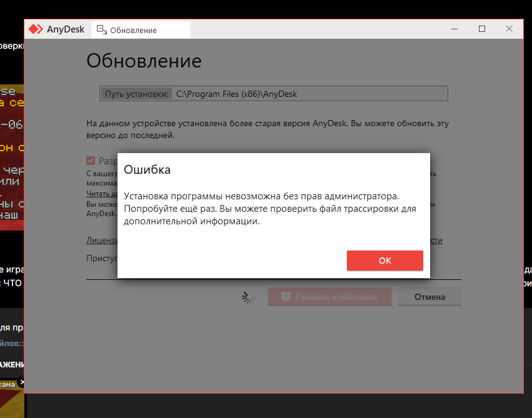Close the ad banner in background window

(21, 382)
